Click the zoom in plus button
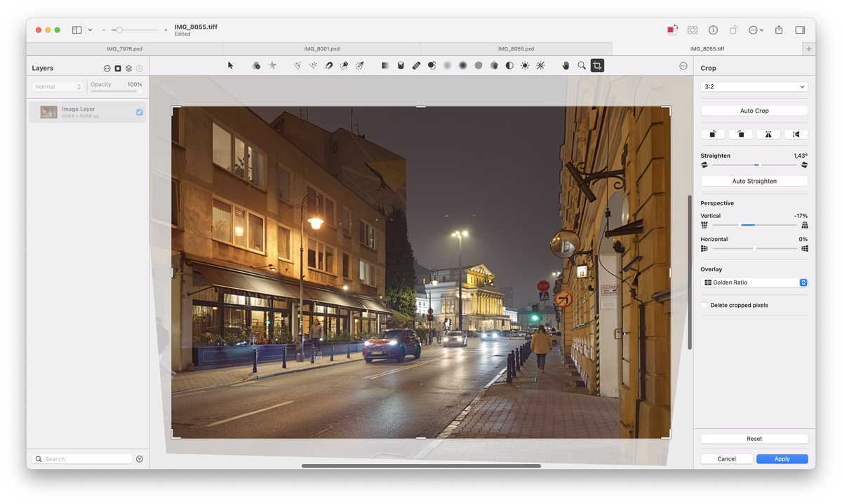 click(166, 30)
